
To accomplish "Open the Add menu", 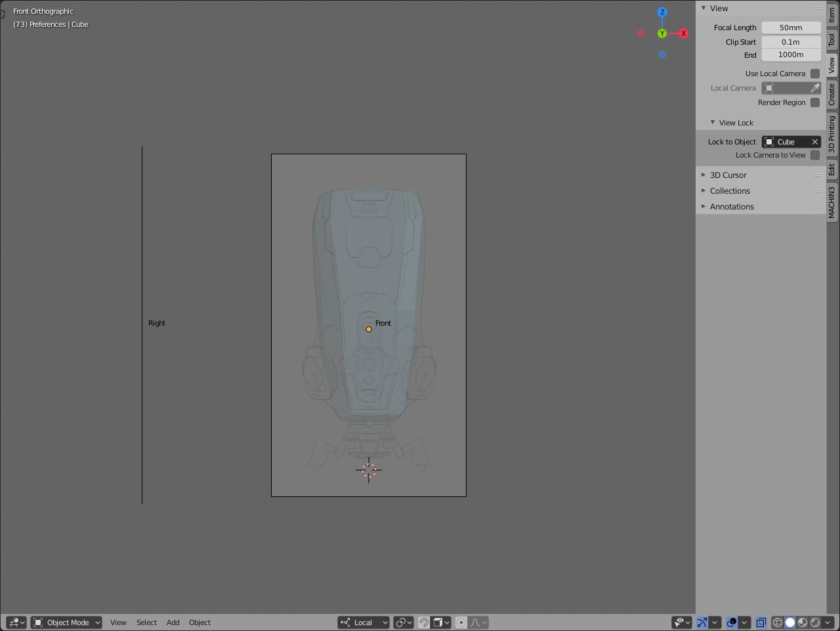I will coord(173,622).
